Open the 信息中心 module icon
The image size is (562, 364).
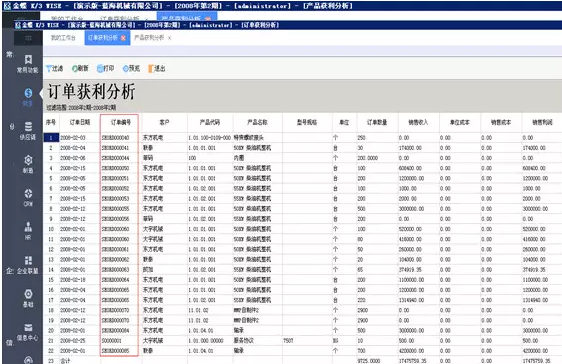point(28,332)
